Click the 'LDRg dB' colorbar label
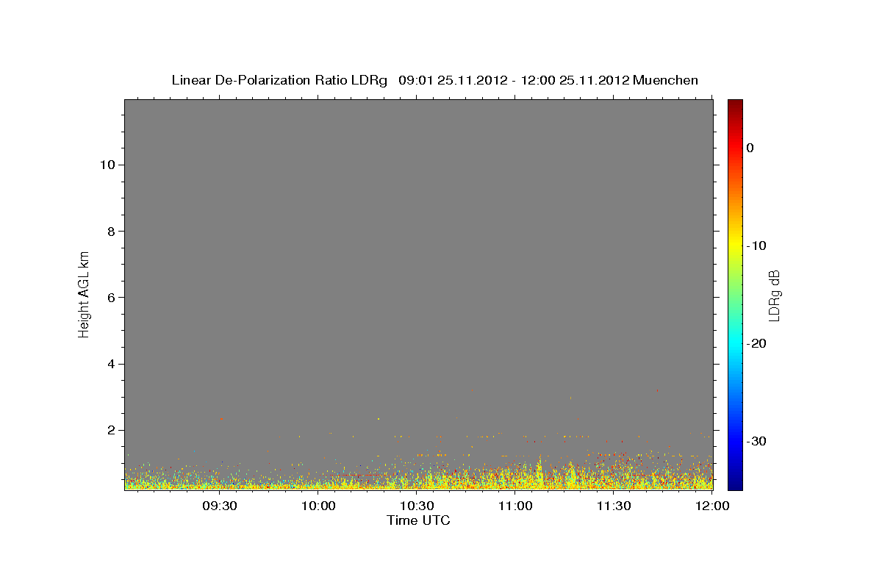The image size is (882, 588). click(x=774, y=295)
